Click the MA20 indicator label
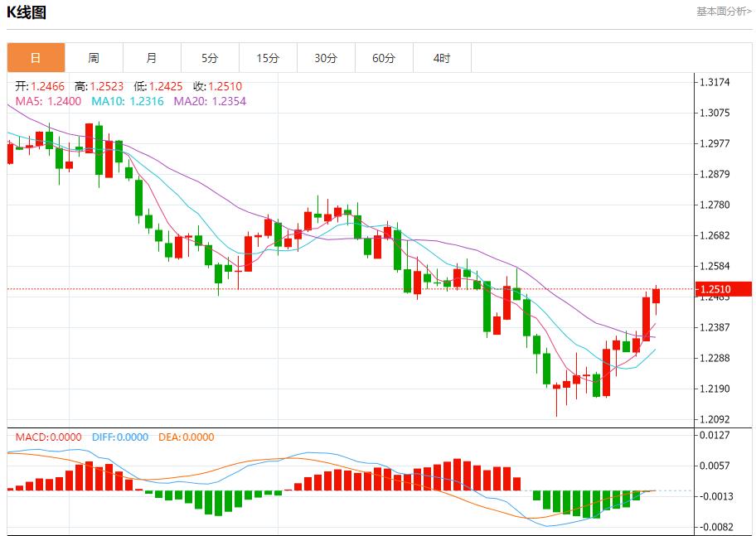756x536 pixels. click(x=210, y=101)
